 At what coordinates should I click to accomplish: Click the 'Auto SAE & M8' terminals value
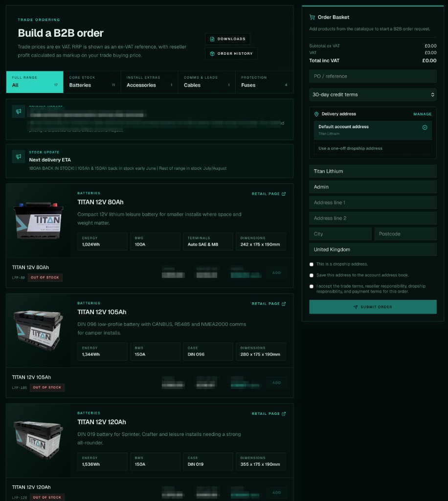pyautogui.click(x=203, y=245)
